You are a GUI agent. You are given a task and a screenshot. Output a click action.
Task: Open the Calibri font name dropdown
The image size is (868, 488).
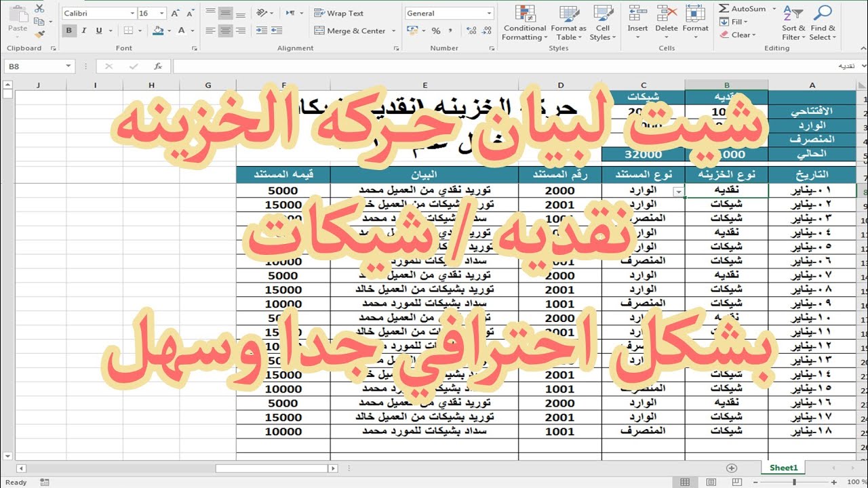point(132,13)
